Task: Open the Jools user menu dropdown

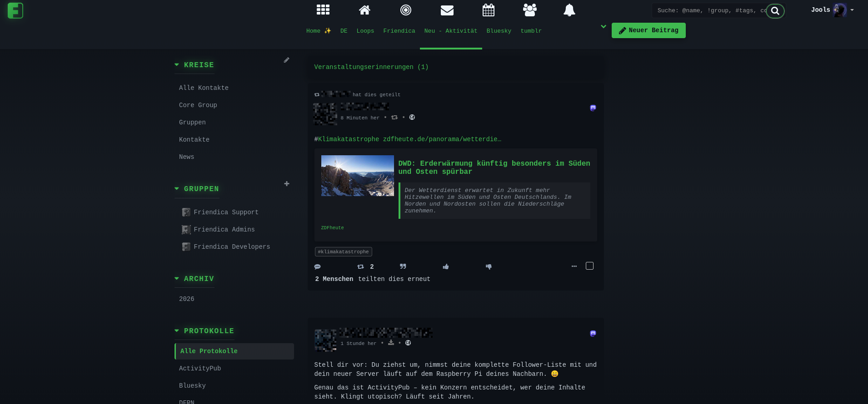Action: tap(832, 10)
